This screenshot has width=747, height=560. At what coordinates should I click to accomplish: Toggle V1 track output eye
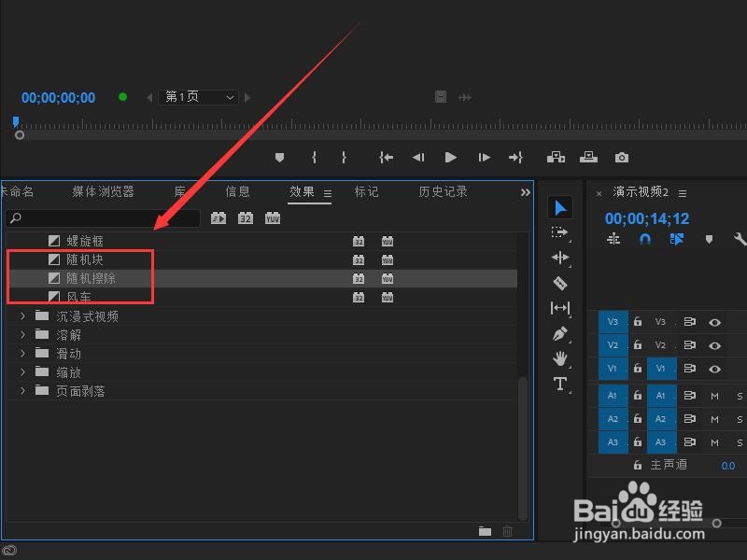pyautogui.click(x=714, y=369)
